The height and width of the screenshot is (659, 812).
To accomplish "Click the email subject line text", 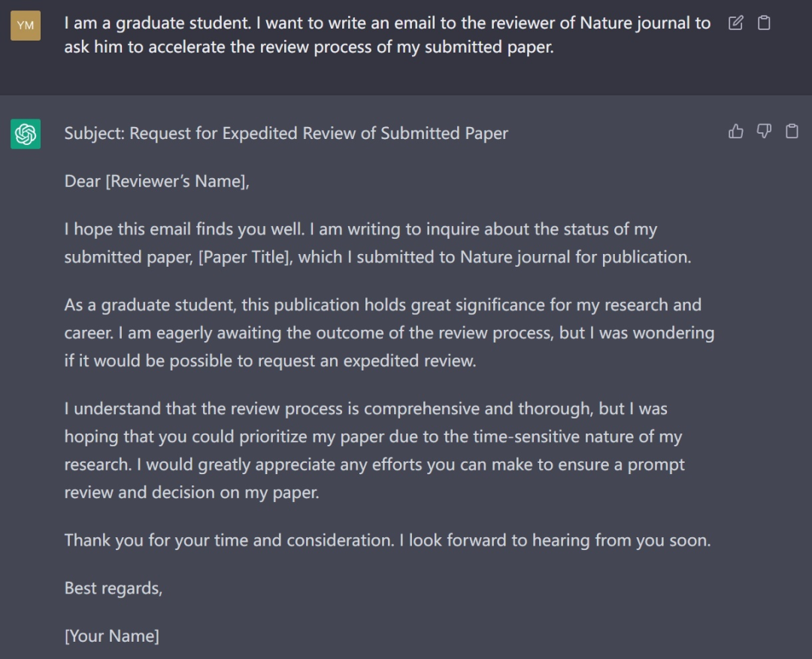I will 286,134.
